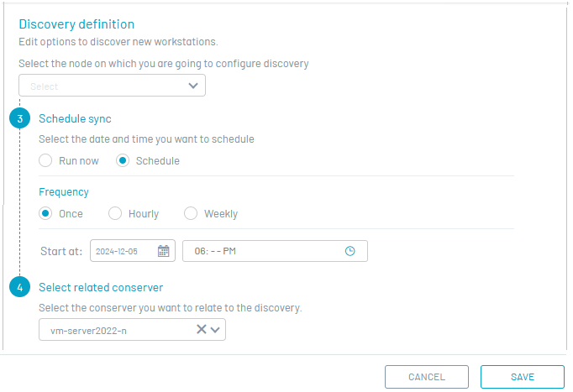Viewport: 573px width, 392px height.
Task: Click the CANCEL button
Action: click(426, 377)
